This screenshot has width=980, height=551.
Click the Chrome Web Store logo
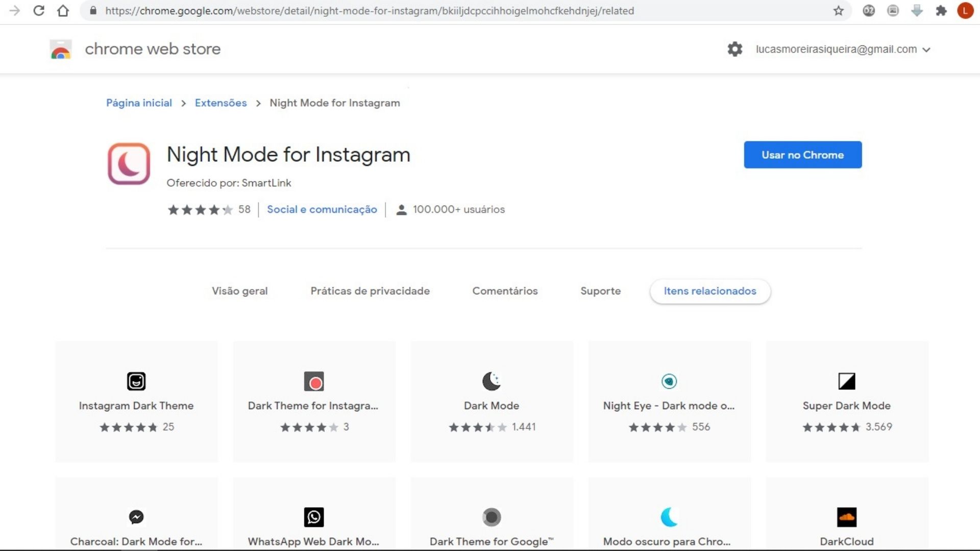(x=61, y=49)
